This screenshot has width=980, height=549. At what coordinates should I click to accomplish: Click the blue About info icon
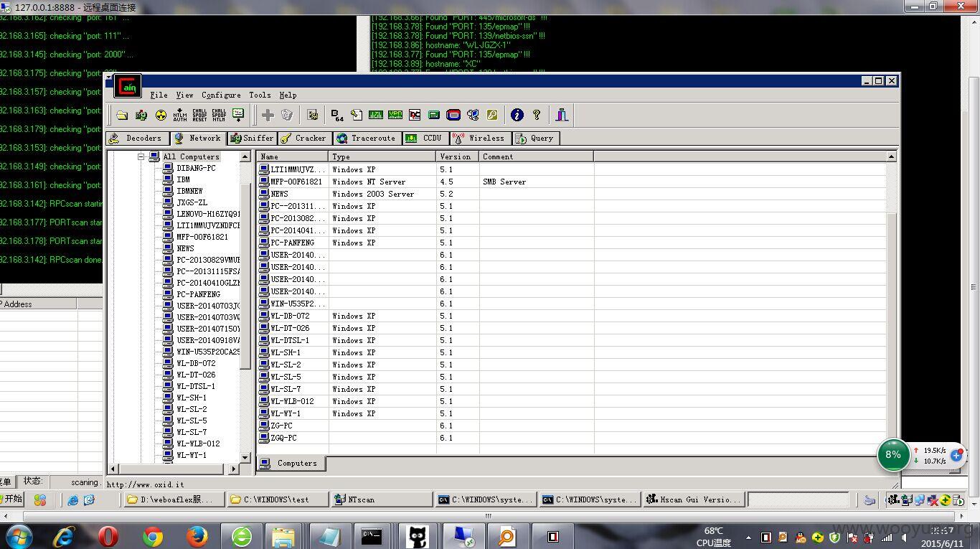(517, 115)
